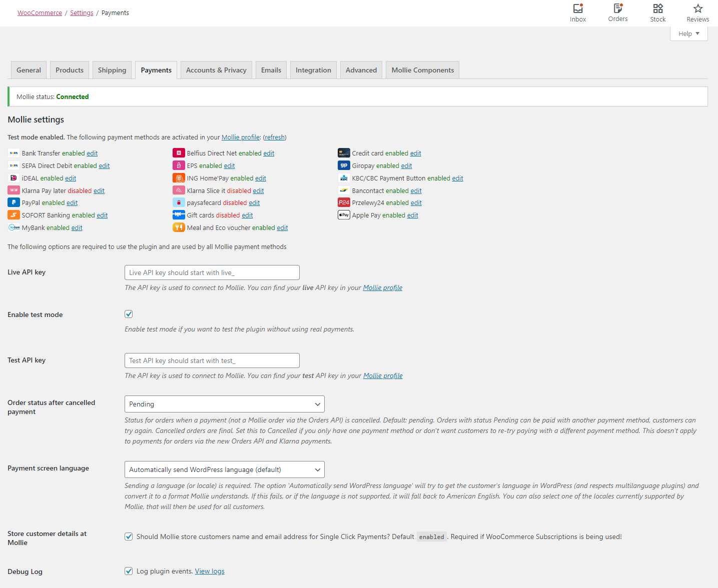718x588 pixels.
Task: Select the active Payments tab
Action: click(156, 70)
